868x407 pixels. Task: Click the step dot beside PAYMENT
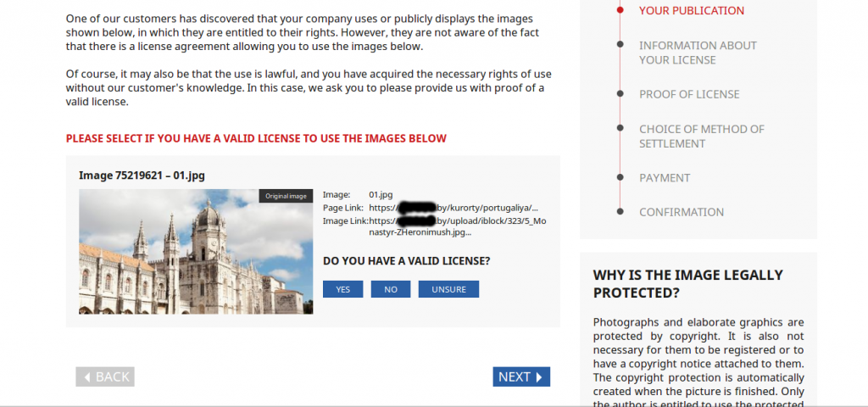click(x=620, y=177)
